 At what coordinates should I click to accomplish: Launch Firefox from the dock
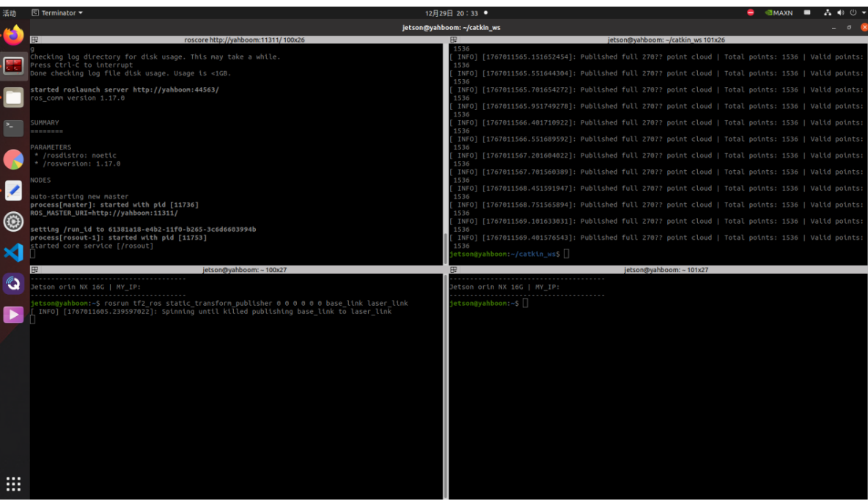tap(13, 34)
